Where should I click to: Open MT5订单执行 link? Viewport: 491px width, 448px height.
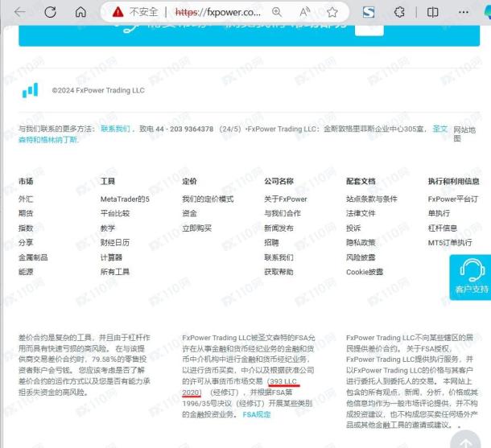pyautogui.click(x=450, y=242)
